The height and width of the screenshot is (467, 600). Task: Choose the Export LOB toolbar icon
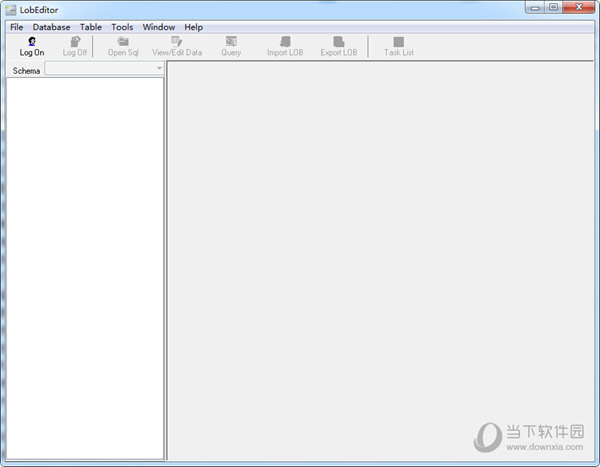pyautogui.click(x=339, y=41)
